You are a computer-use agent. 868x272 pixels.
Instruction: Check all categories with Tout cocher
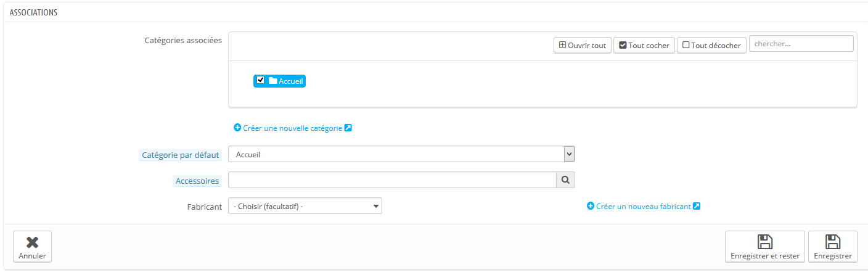(x=644, y=45)
